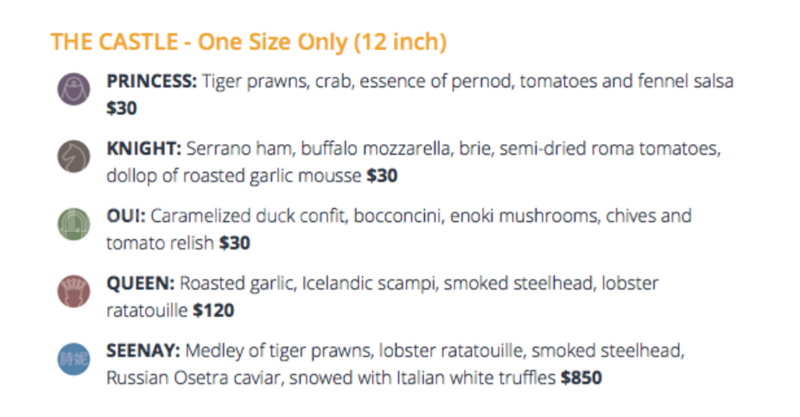800x417 pixels.
Task: Click the $120 price for Queen
Action: click(x=212, y=311)
